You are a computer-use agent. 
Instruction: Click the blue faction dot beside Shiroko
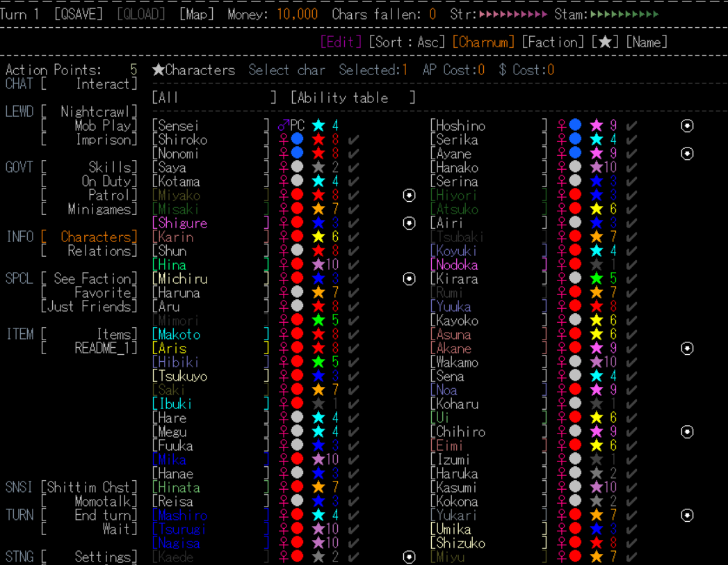(x=297, y=139)
